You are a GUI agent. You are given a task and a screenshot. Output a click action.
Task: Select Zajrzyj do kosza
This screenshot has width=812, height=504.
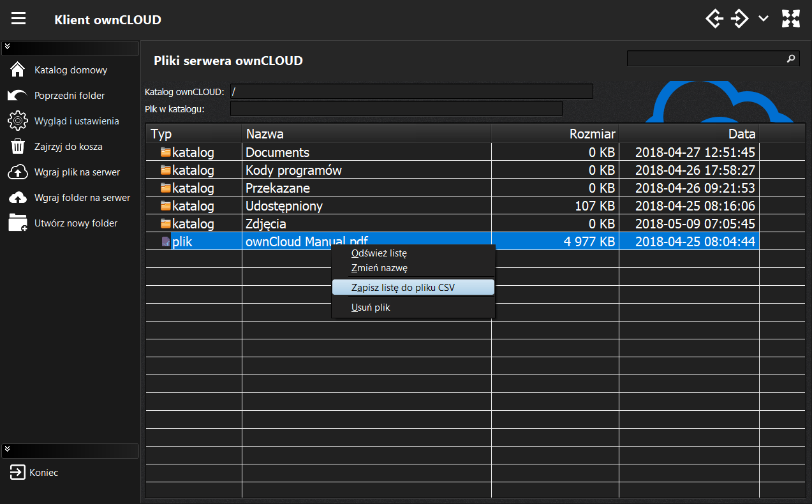click(x=68, y=147)
